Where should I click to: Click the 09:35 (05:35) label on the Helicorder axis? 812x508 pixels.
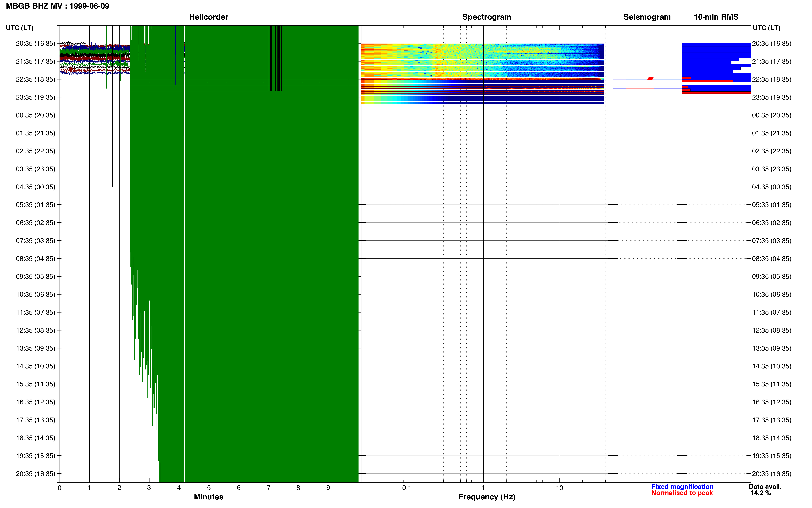36,277
